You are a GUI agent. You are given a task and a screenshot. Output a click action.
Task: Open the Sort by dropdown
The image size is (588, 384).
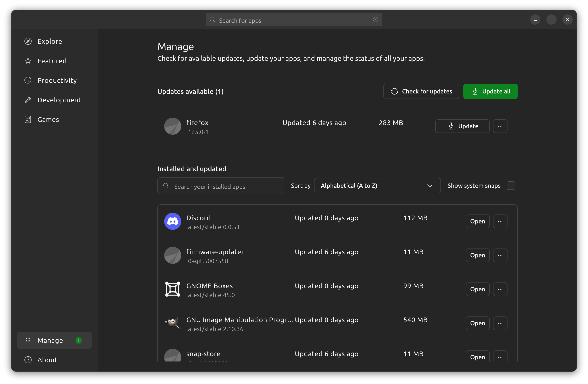[377, 185]
